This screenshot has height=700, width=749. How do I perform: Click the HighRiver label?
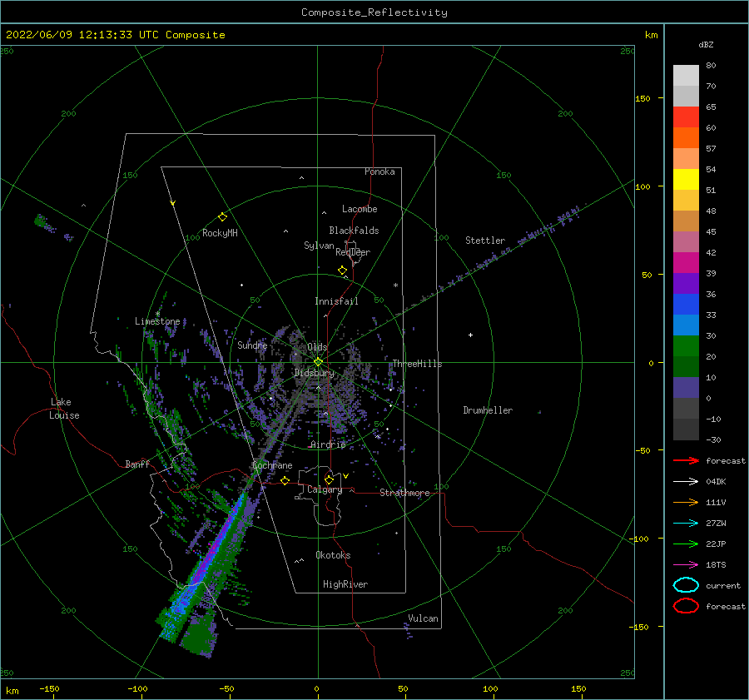pyautogui.click(x=345, y=584)
